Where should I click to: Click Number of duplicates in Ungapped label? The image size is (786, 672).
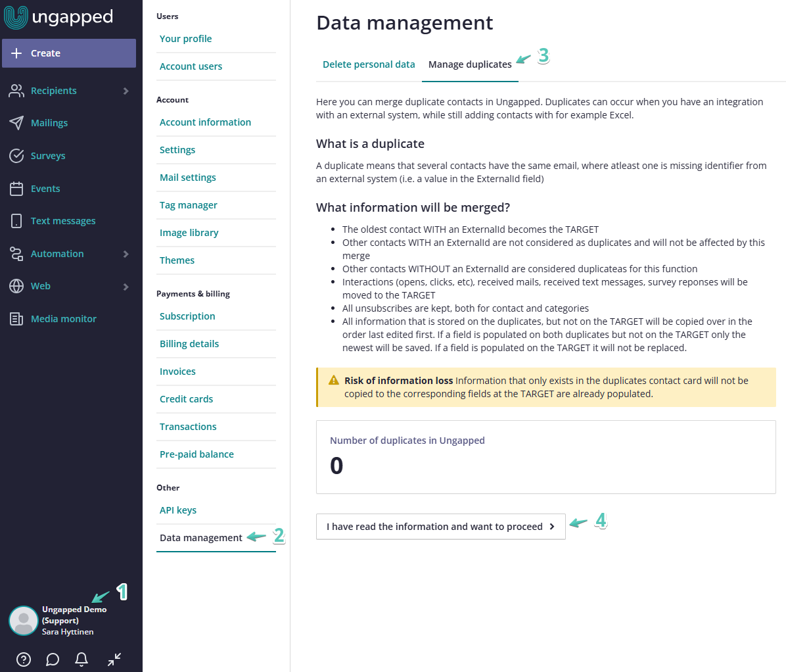click(x=407, y=441)
